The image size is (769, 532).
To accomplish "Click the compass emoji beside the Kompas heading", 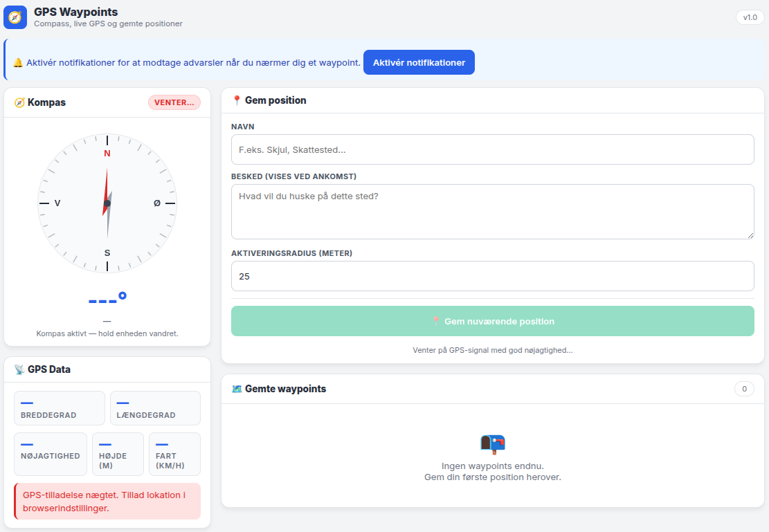I will (x=19, y=102).
